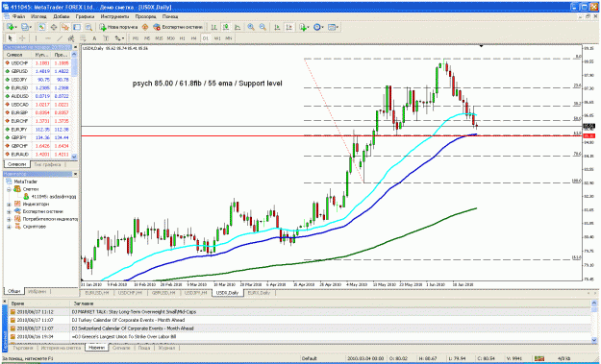The width and height of the screenshot is (601, 364).
Task: Select the crosshair tool
Action: coord(22,38)
